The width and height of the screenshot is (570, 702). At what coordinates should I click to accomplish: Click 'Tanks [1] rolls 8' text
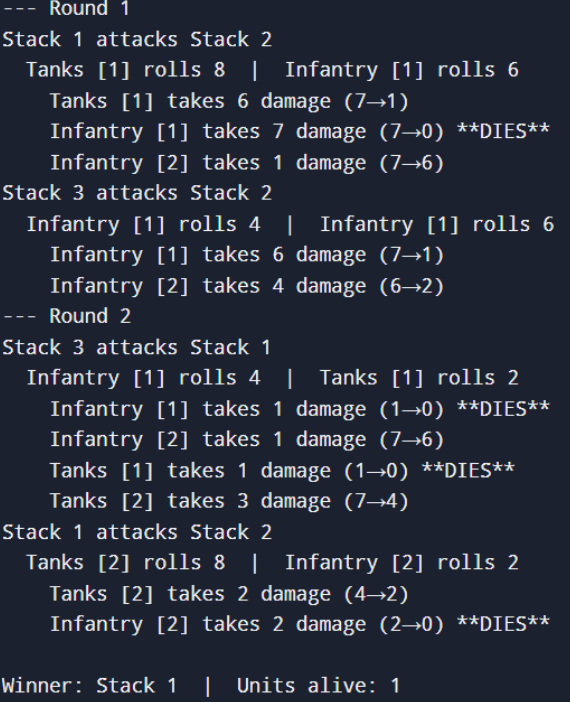coord(126,70)
